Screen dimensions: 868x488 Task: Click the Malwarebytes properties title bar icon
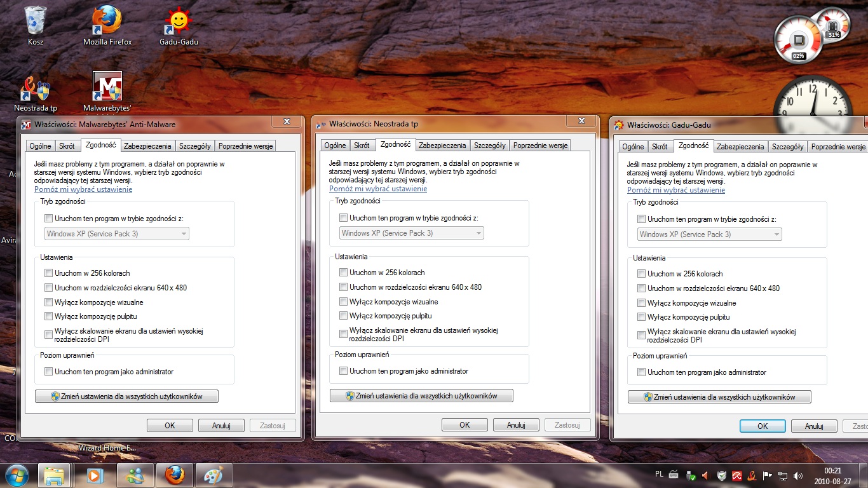pos(26,125)
